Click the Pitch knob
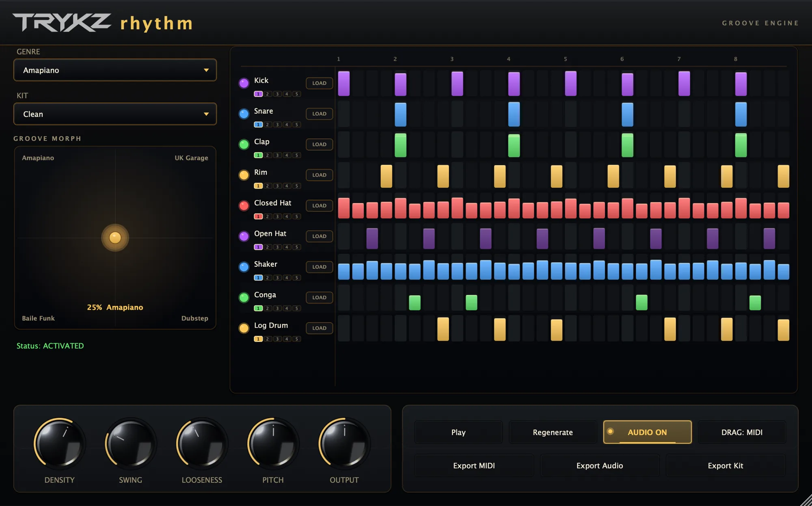Image resolution: width=812 pixels, height=506 pixels. click(x=273, y=443)
